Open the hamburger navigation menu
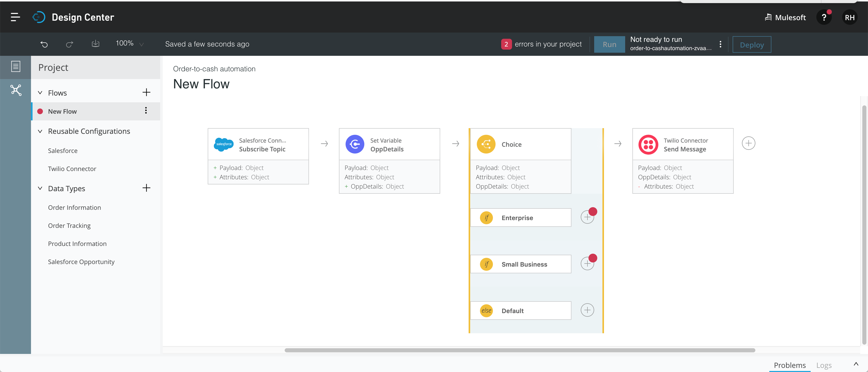 pos(15,17)
